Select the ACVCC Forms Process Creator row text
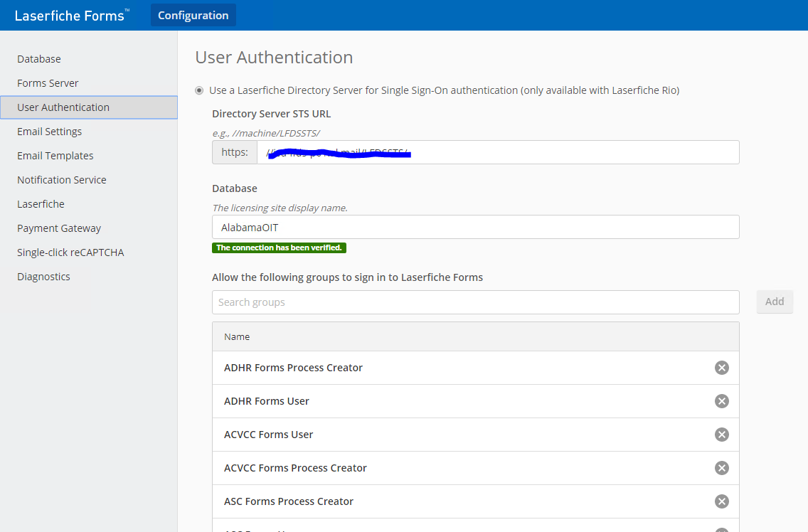808x532 pixels. pos(295,468)
